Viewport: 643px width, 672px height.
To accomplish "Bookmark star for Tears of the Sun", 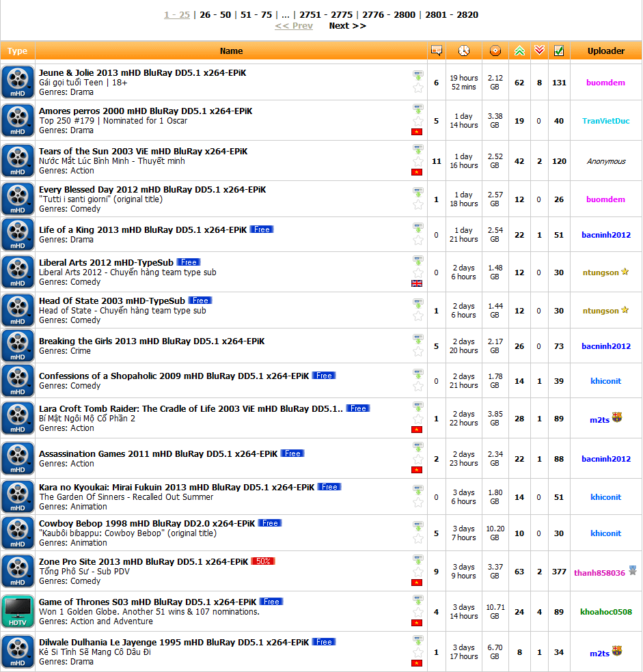I will point(418,161).
